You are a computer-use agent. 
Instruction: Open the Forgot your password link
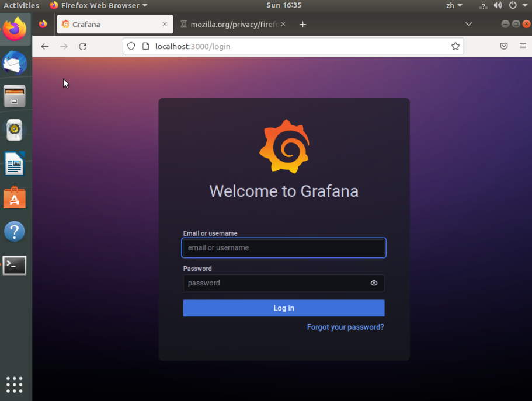(x=345, y=327)
